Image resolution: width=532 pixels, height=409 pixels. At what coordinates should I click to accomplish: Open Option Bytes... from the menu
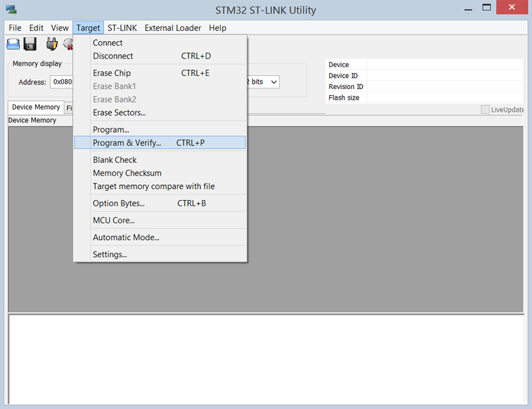coord(160,204)
